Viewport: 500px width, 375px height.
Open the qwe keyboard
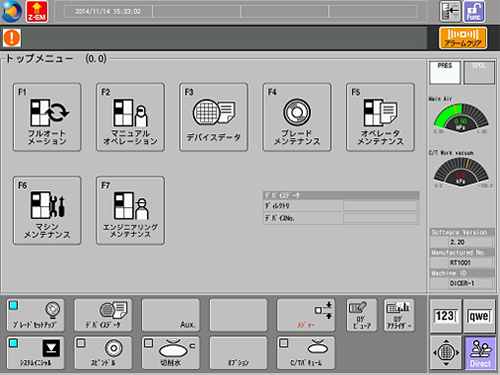(x=479, y=316)
